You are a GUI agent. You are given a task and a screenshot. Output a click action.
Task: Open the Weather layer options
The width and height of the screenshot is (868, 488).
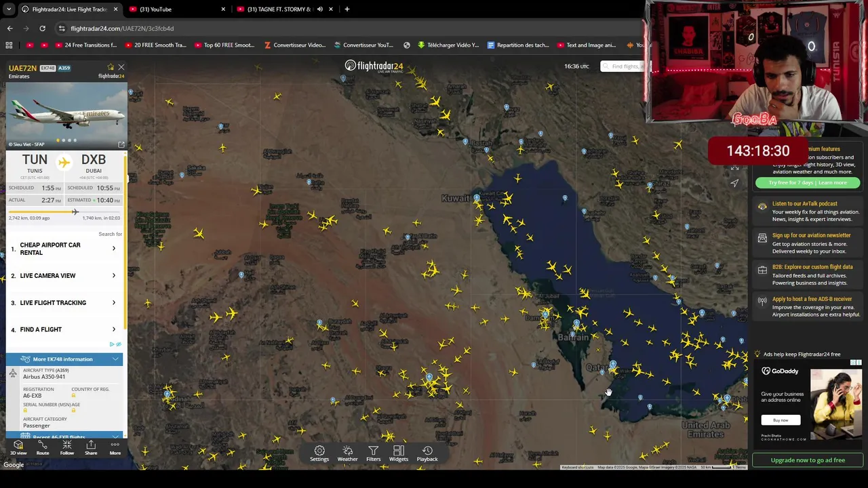[347, 453]
